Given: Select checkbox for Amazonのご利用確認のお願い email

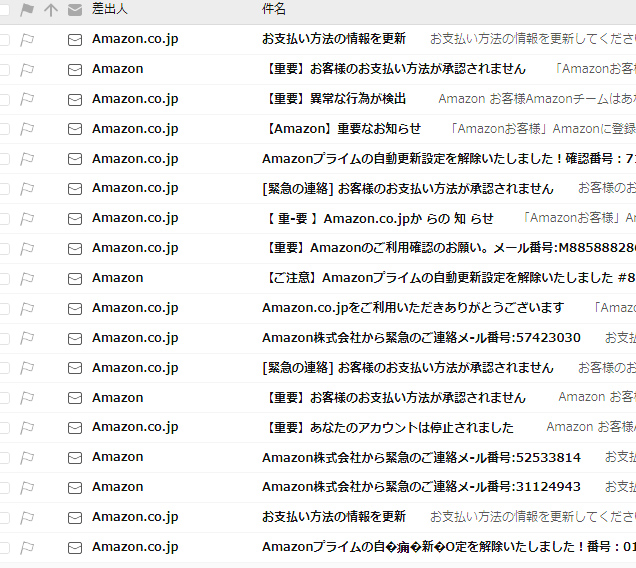Looking at the screenshot, I should coord(4,249).
